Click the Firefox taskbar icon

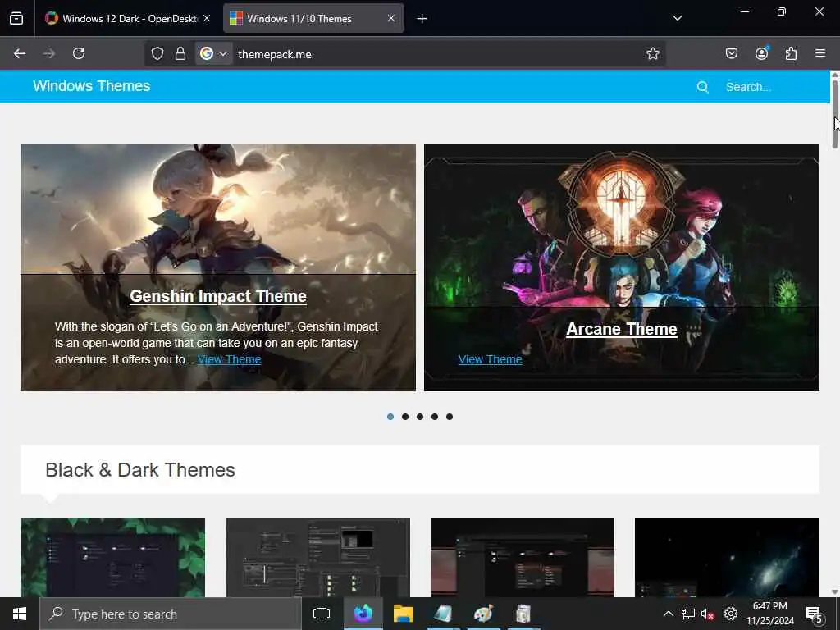pos(363,614)
